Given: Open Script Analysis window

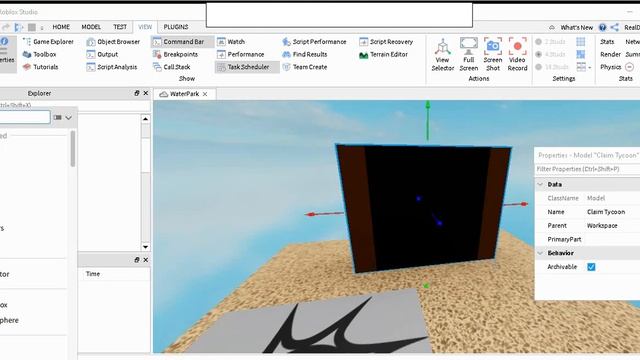Looking at the screenshot, I should click(112, 67).
